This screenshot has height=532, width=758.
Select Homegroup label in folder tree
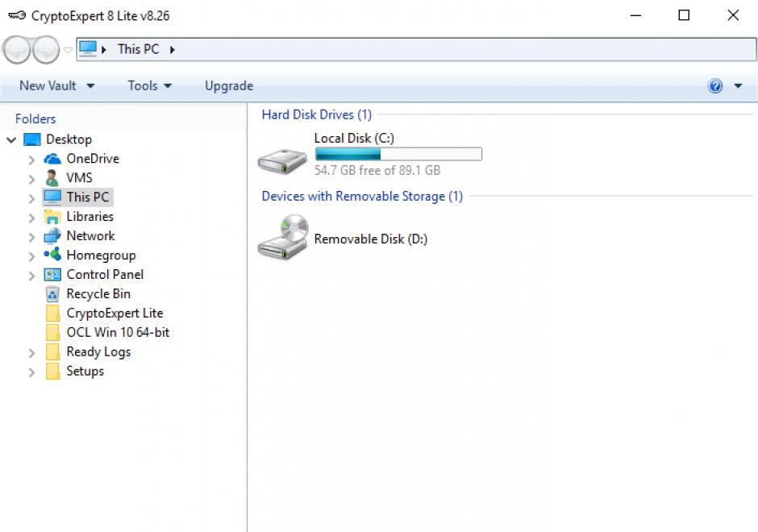101,256
